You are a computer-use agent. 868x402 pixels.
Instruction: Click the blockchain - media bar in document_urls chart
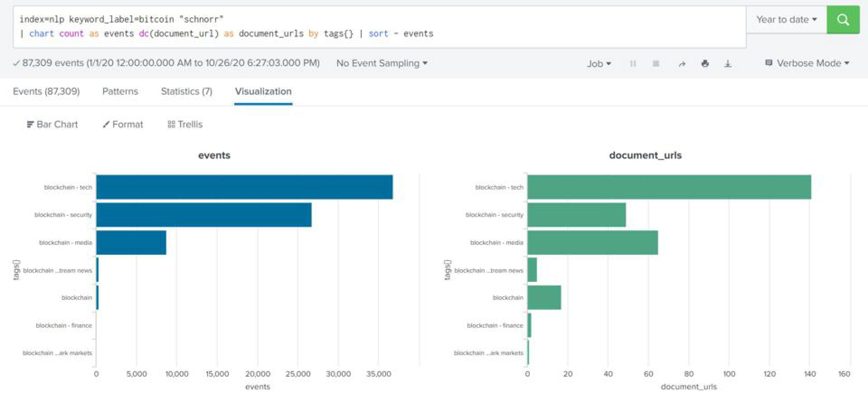tap(593, 242)
